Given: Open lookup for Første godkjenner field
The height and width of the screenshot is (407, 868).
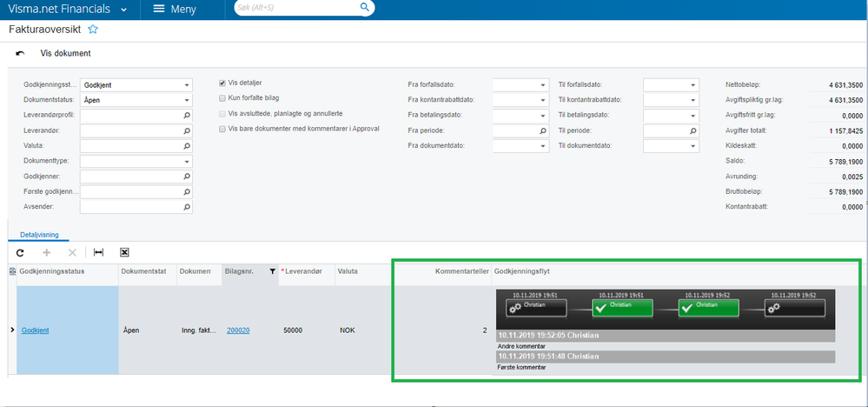Looking at the screenshot, I should pyautogui.click(x=187, y=192).
